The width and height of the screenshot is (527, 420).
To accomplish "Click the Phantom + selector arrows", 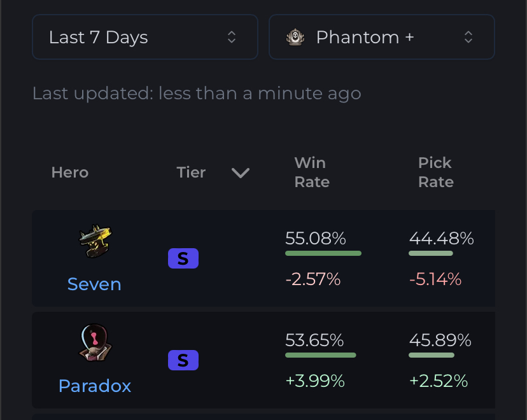I will point(468,37).
